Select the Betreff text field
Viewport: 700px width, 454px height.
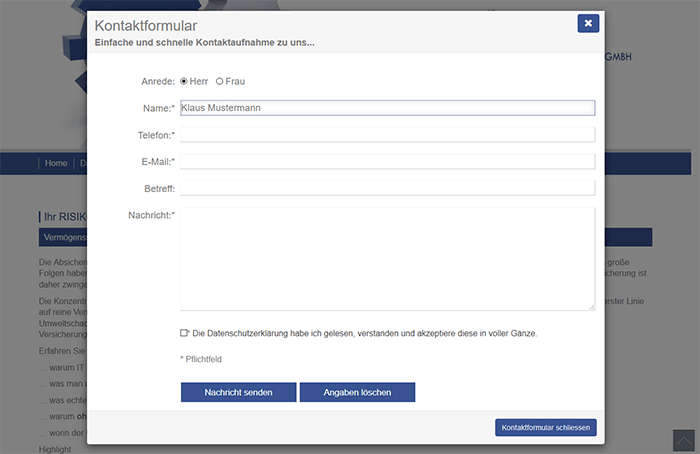(388, 188)
